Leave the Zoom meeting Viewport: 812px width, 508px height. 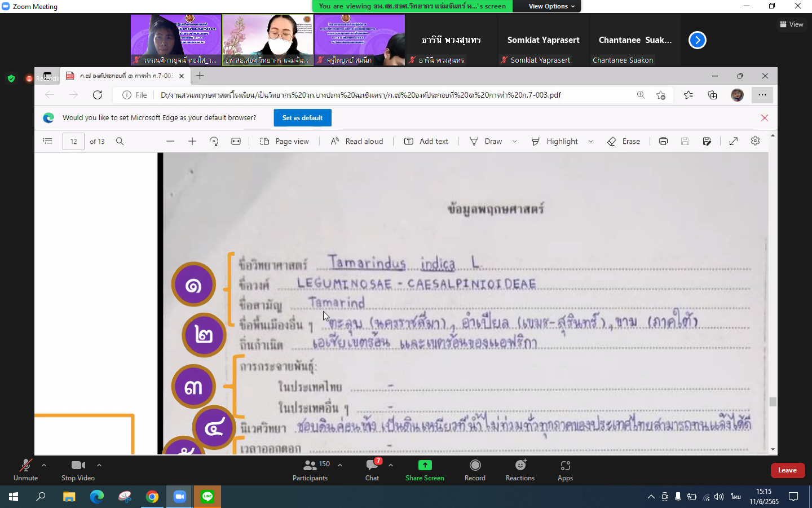788,470
